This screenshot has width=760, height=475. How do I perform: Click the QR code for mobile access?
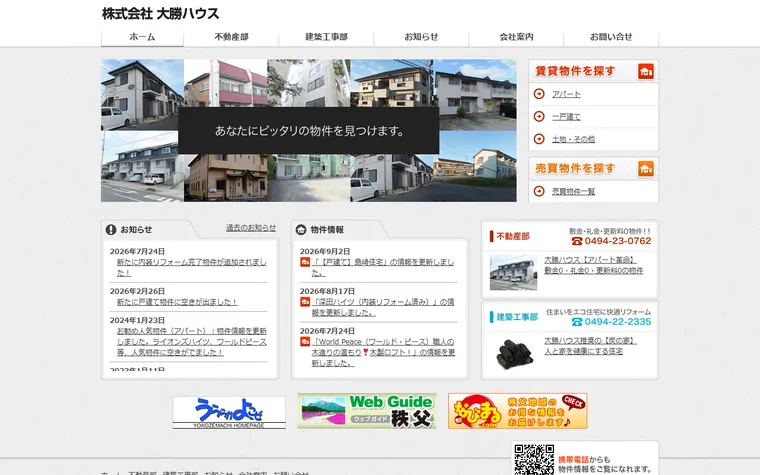pos(534,459)
